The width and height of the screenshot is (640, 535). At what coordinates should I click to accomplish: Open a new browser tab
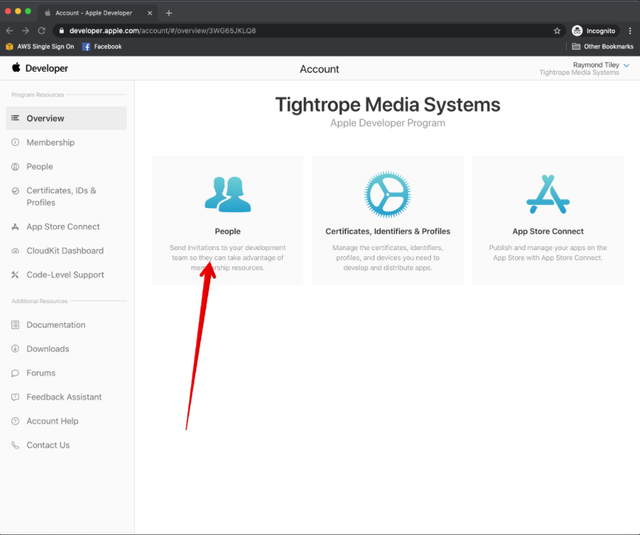tap(169, 13)
